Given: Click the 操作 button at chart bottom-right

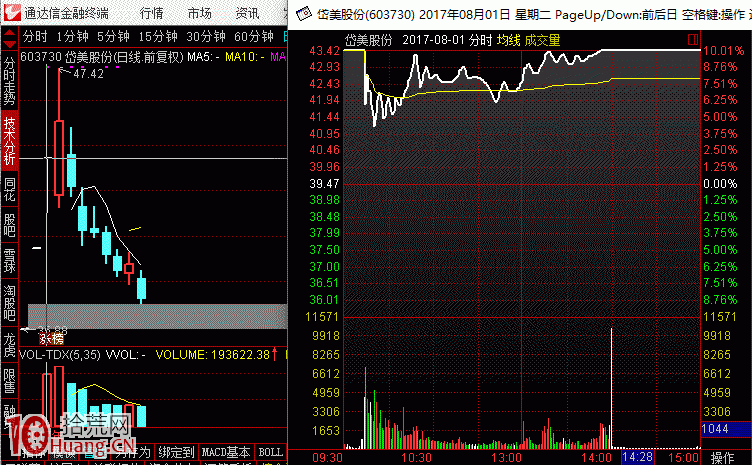Looking at the screenshot, I should coord(722,457).
